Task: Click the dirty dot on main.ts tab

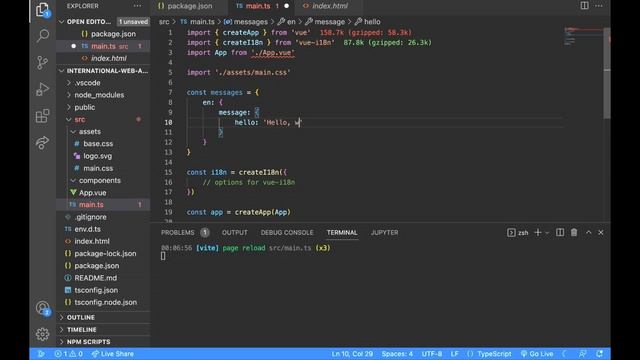Action: point(287,6)
